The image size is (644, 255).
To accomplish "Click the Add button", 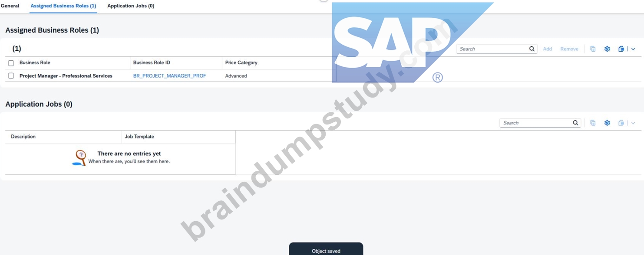I will pos(548,49).
